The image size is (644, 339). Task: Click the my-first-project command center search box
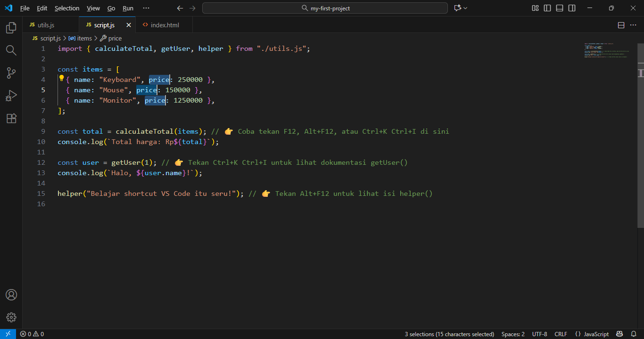(x=324, y=8)
